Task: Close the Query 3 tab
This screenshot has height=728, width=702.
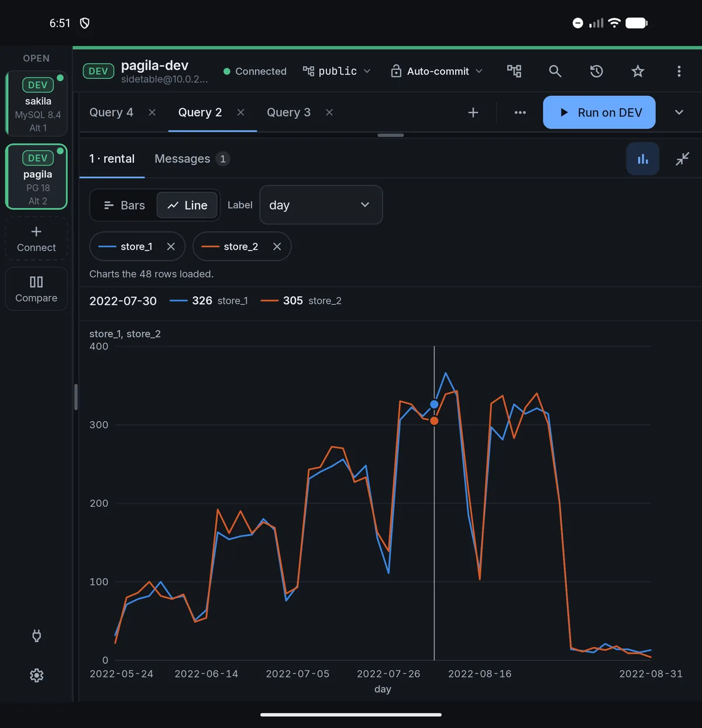Action: pos(329,112)
